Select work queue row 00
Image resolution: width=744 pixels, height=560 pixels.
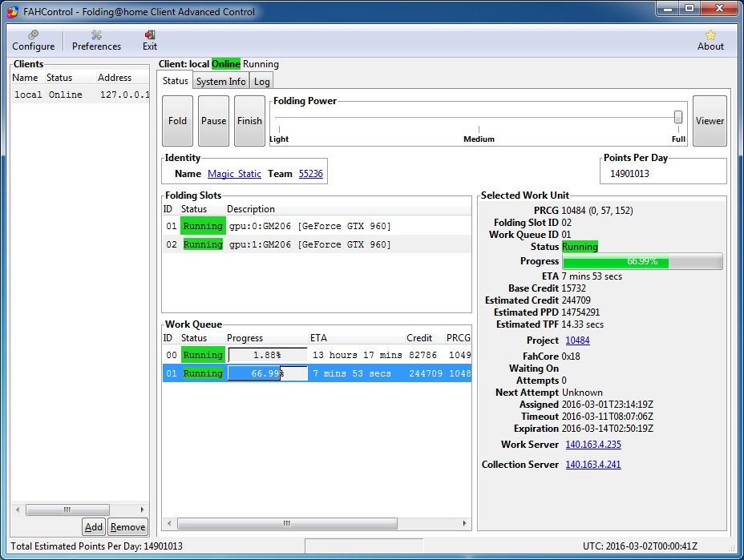317,355
